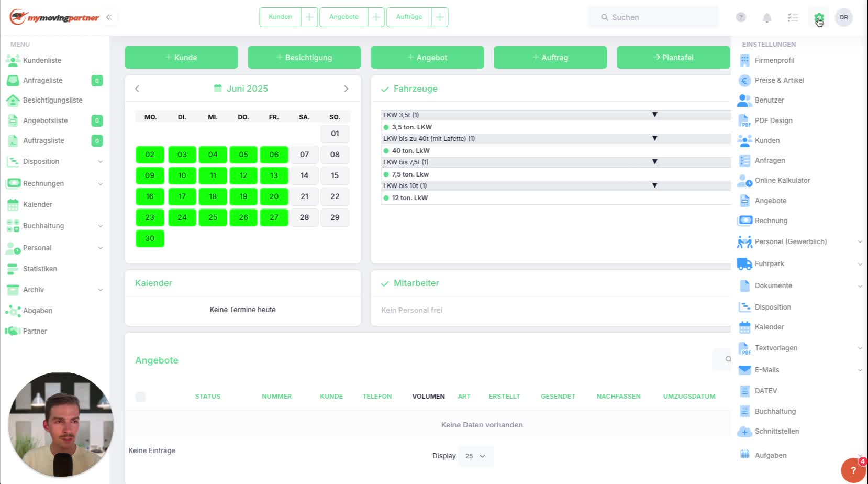Click the + Besichtigung button

[x=304, y=58]
